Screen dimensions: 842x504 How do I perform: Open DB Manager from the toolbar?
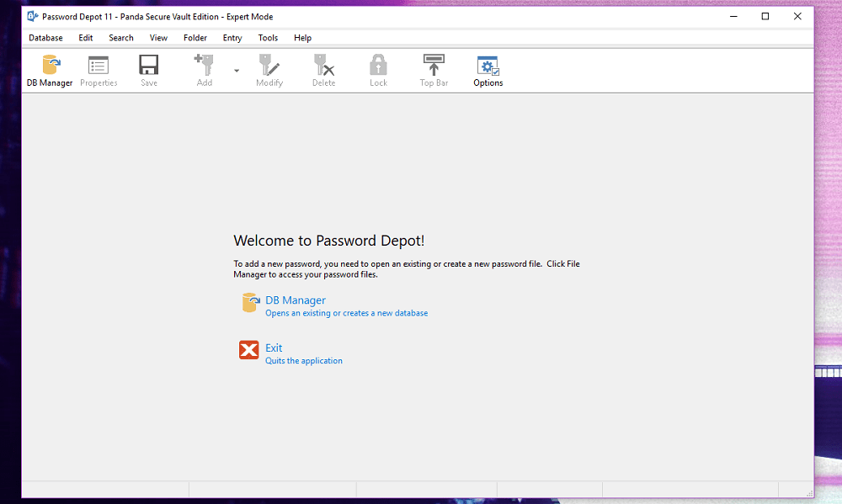[50, 71]
